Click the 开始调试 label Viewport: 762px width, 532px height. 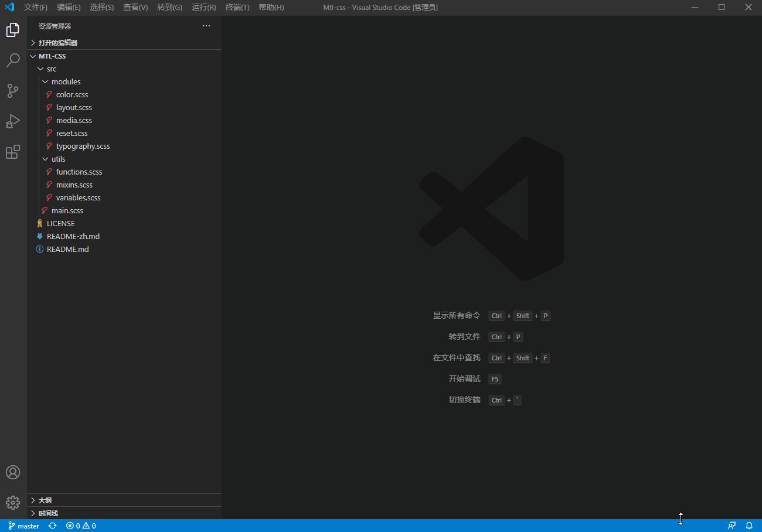[465, 378]
